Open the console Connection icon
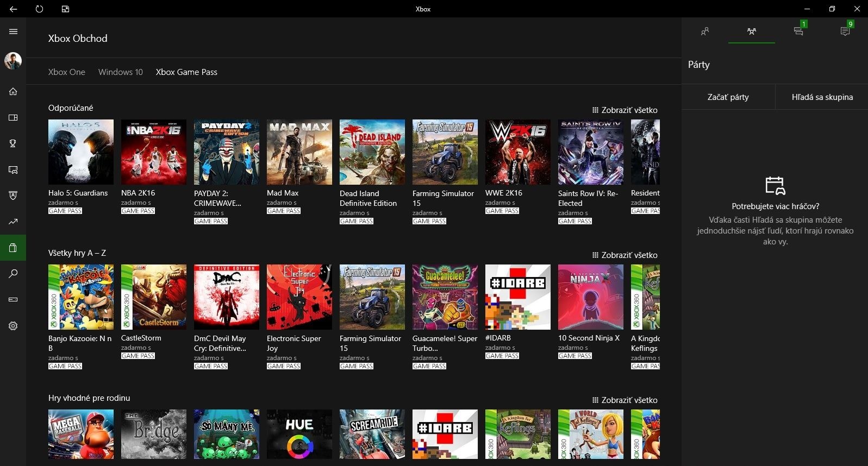This screenshot has height=466, width=868. [13, 300]
